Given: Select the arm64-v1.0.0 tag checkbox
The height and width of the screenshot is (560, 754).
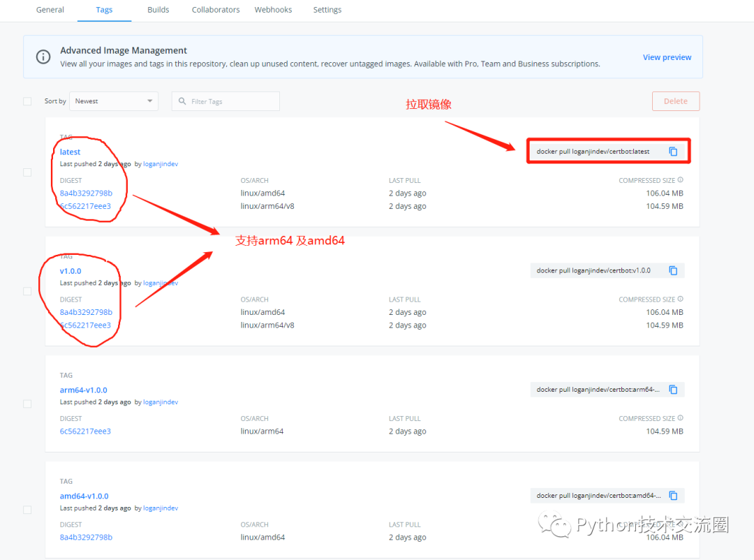Looking at the screenshot, I should [x=27, y=404].
